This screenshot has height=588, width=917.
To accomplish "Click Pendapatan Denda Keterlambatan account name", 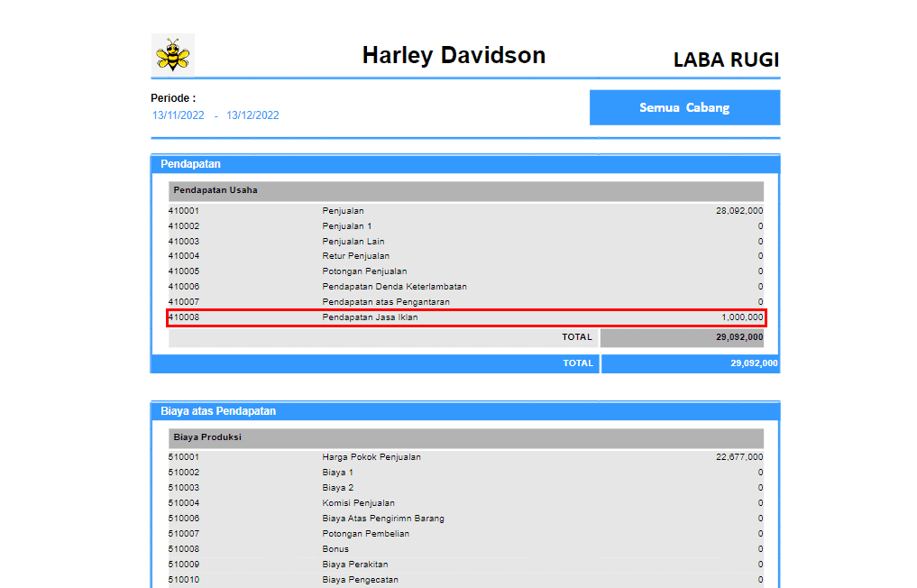I will pos(394,287).
